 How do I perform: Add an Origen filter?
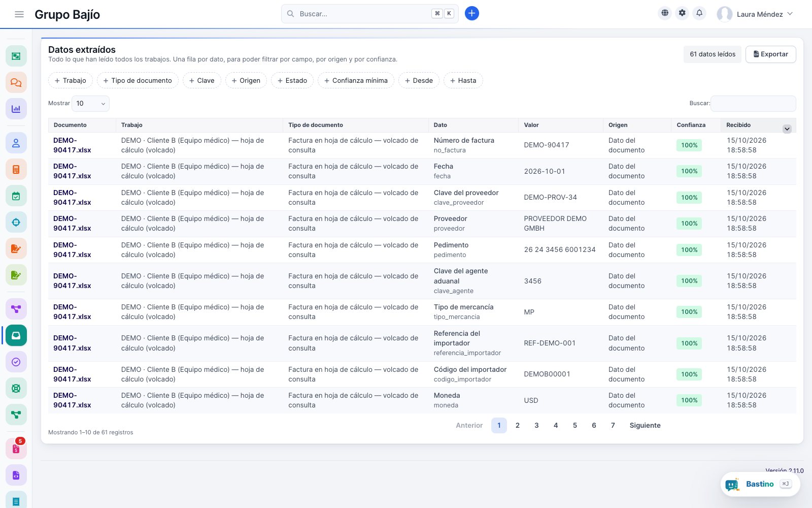click(x=246, y=80)
